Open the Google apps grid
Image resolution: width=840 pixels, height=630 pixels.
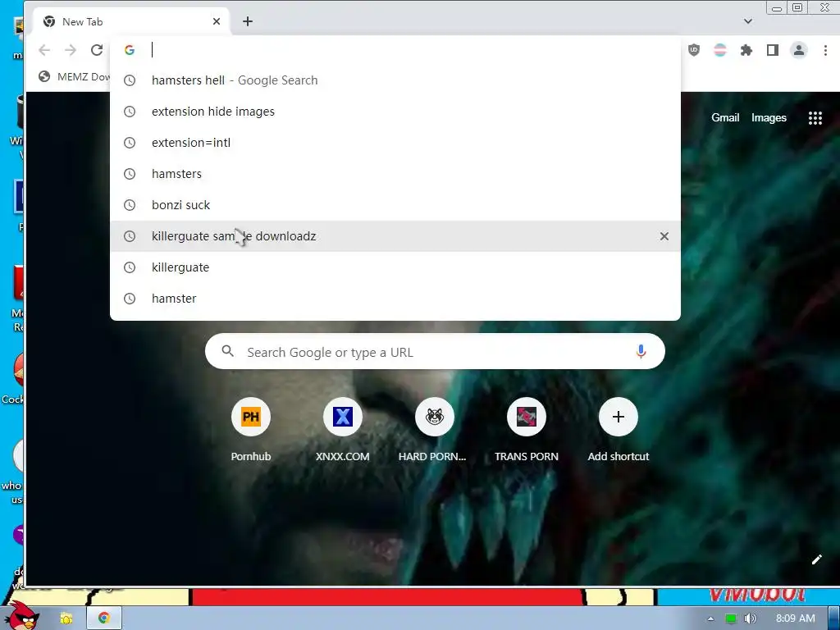coord(815,118)
